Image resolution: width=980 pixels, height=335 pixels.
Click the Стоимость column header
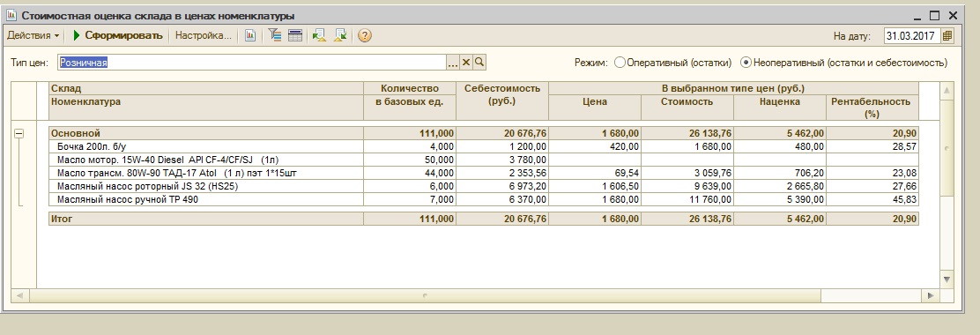tap(687, 107)
